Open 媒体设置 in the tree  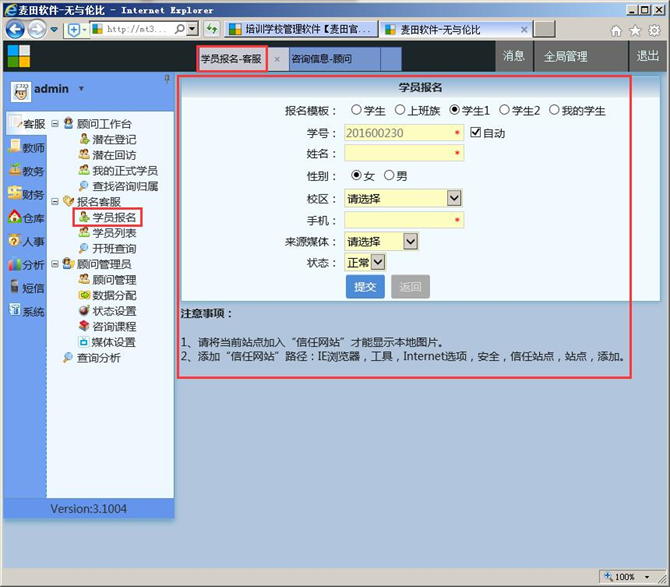108,342
